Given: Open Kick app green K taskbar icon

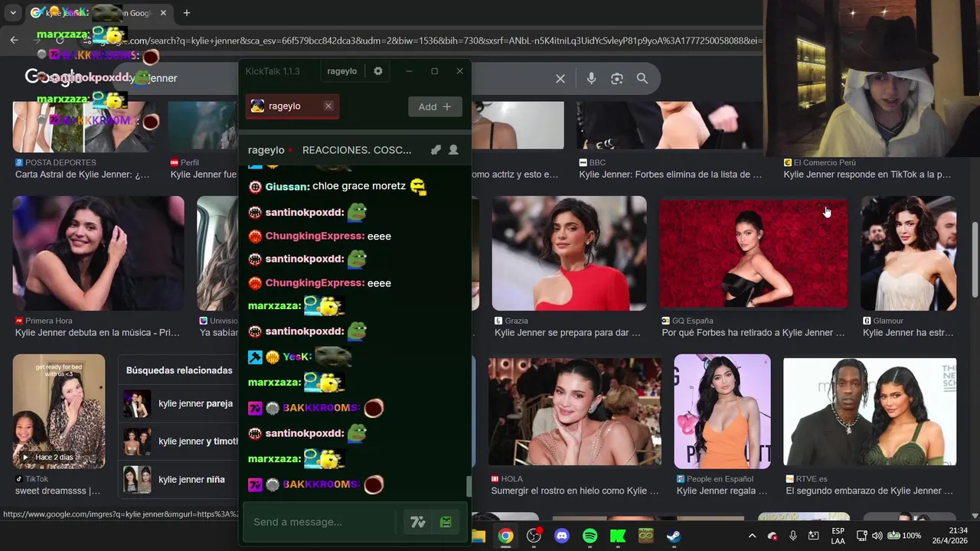Looking at the screenshot, I should [x=618, y=536].
